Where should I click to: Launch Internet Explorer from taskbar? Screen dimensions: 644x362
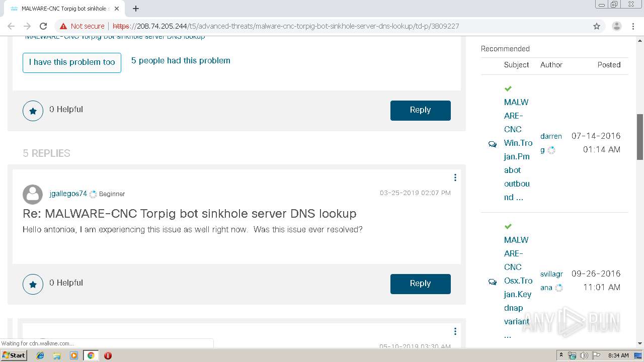(40, 355)
